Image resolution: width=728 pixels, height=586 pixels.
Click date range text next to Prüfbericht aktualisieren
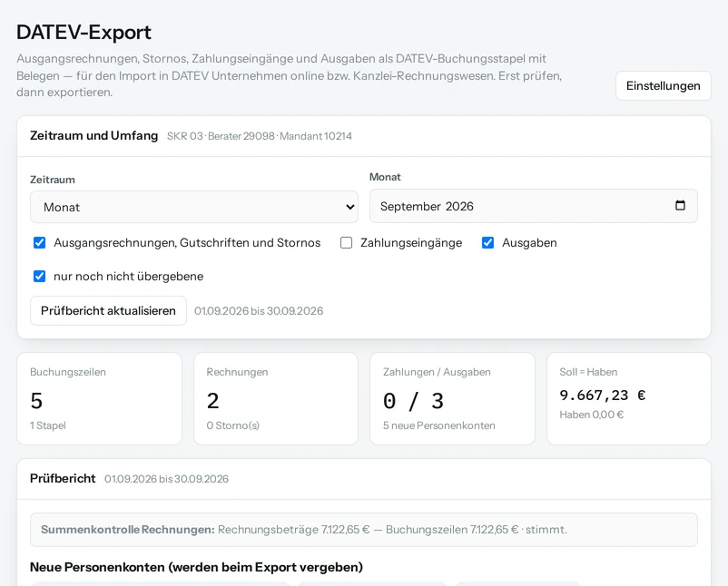coord(259,311)
